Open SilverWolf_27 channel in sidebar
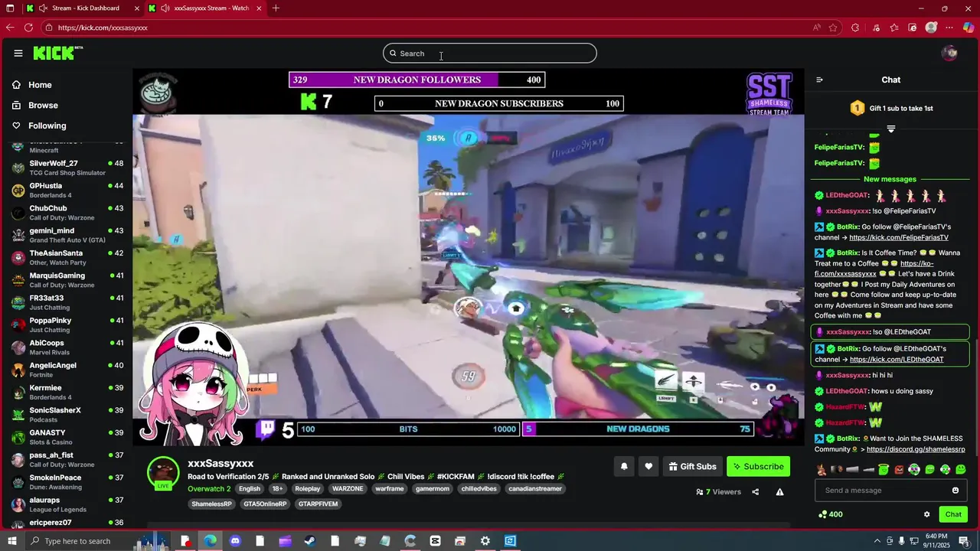 click(68, 168)
